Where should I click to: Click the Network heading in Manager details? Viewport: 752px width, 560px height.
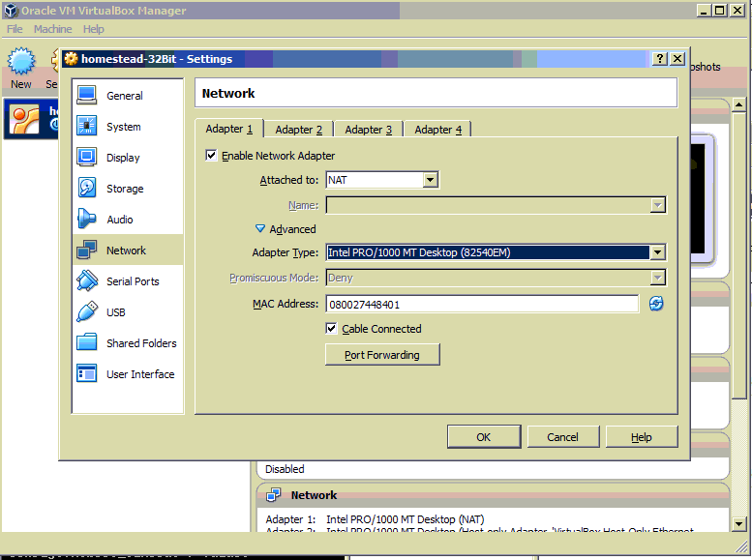315,495
